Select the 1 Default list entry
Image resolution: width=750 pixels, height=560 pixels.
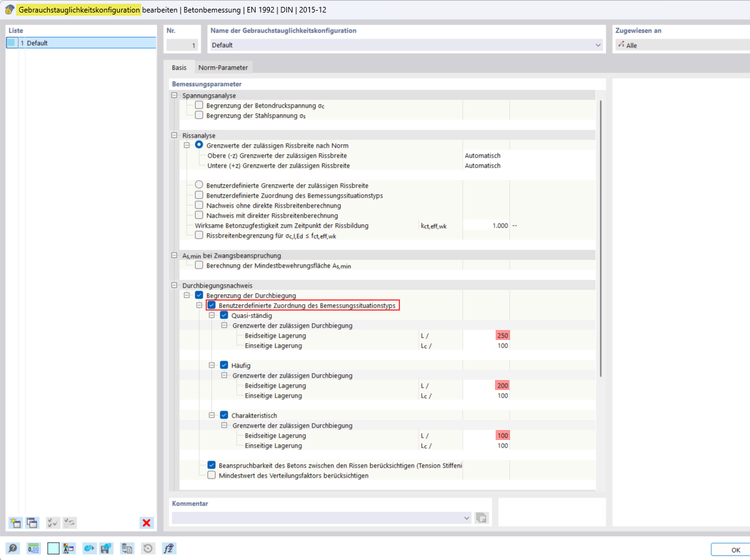click(x=81, y=43)
